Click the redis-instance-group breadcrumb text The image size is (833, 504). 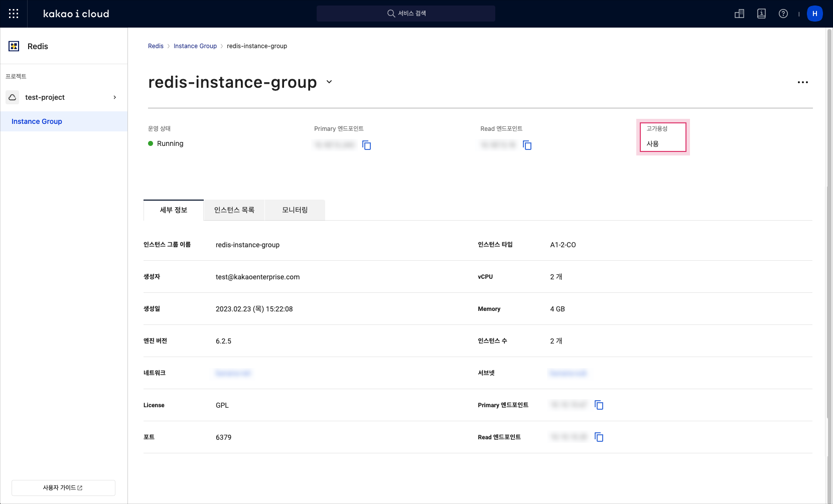257,46
